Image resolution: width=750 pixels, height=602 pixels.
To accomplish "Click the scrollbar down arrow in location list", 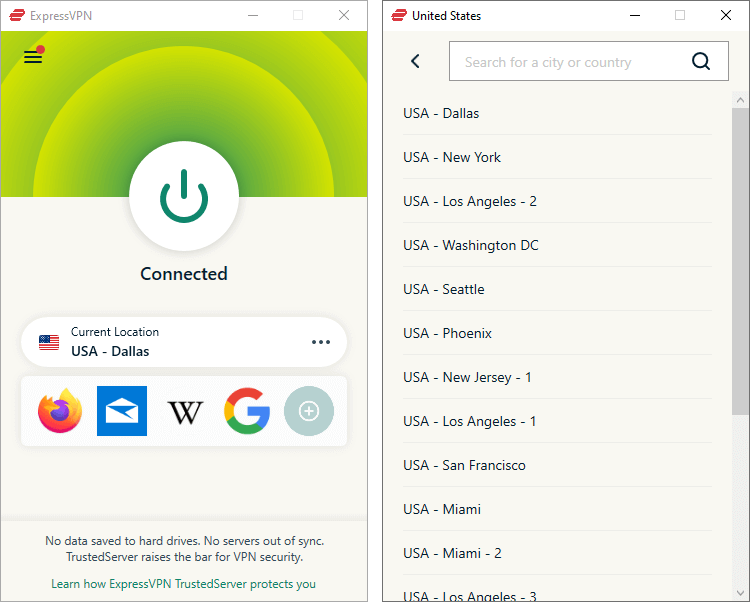I will (740, 593).
